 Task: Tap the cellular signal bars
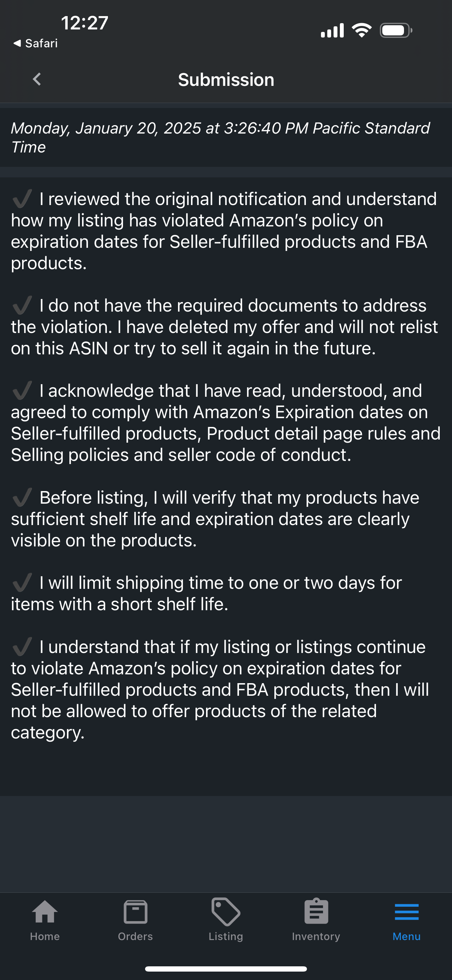(333, 30)
